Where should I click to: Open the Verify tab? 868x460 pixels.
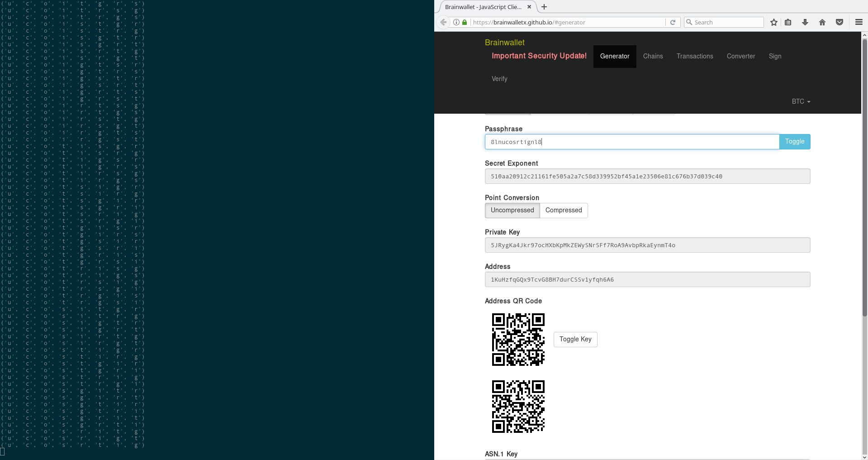tap(499, 79)
